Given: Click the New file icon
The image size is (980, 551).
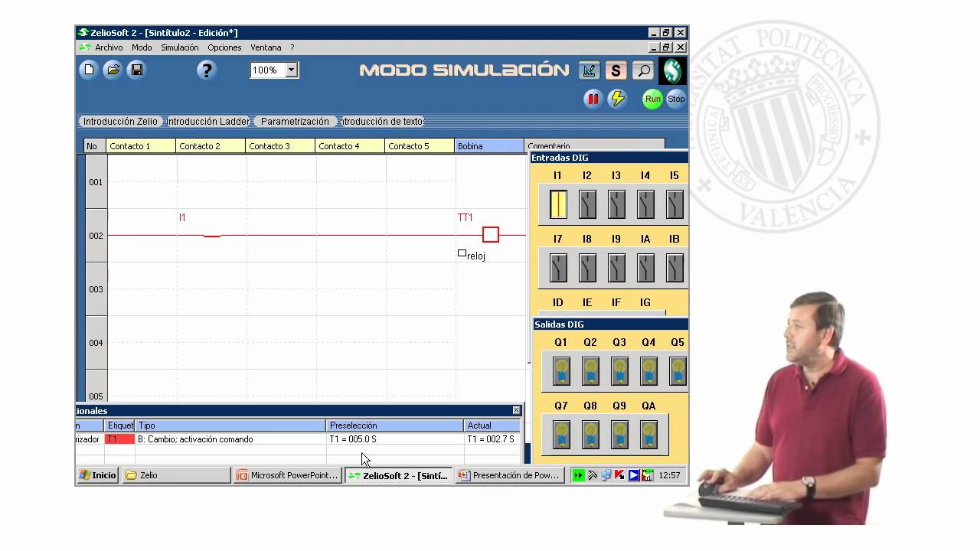Looking at the screenshot, I should click(x=90, y=70).
